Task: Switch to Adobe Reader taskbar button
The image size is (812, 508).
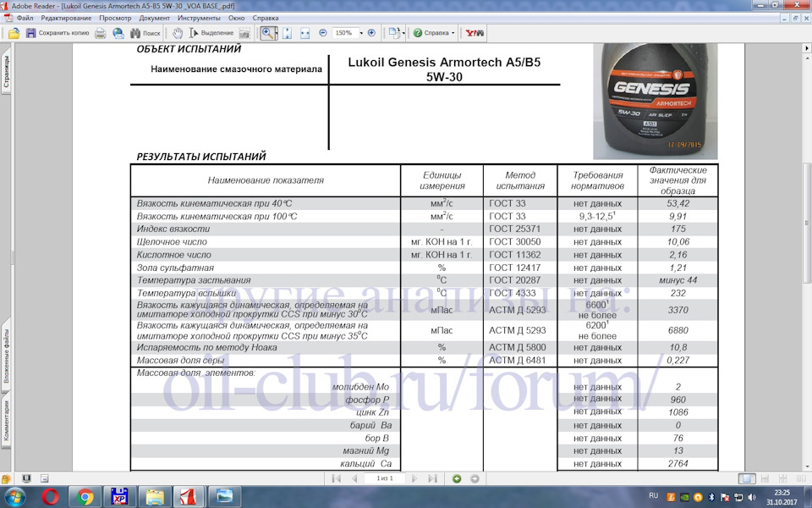Action: point(189,497)
